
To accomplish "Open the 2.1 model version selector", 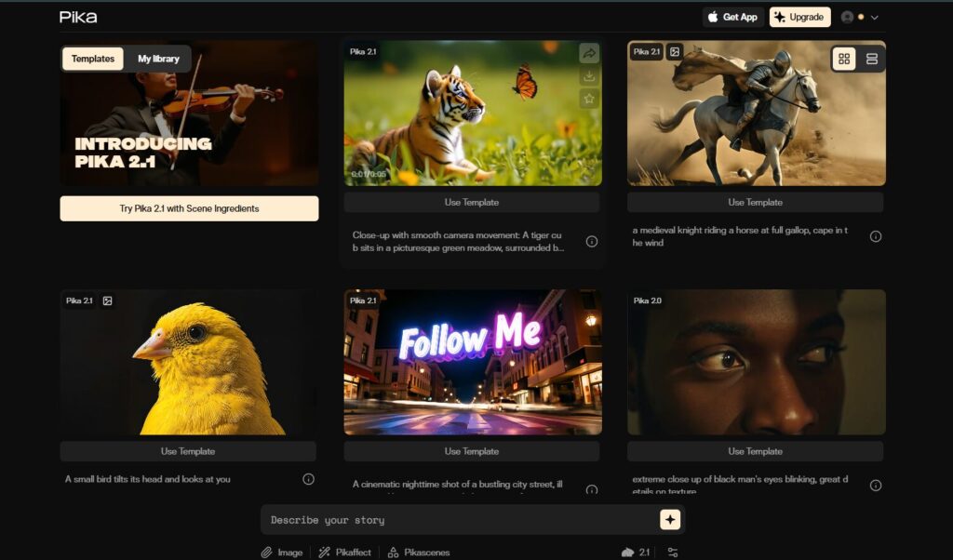I will click(x=636, y=553).
